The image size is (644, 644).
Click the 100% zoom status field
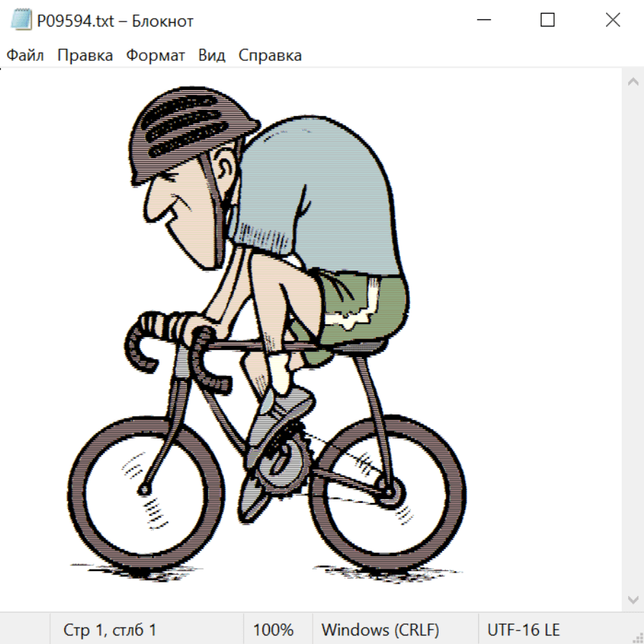point(273,630)
